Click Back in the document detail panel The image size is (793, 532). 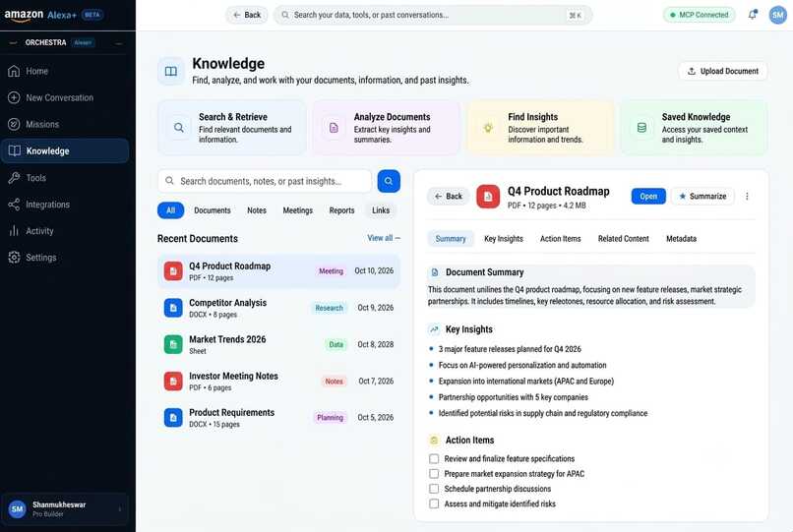tap(449, 197)
